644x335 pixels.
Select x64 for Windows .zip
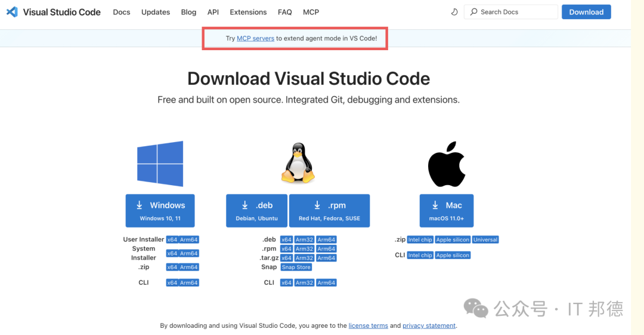click(172, 267)
